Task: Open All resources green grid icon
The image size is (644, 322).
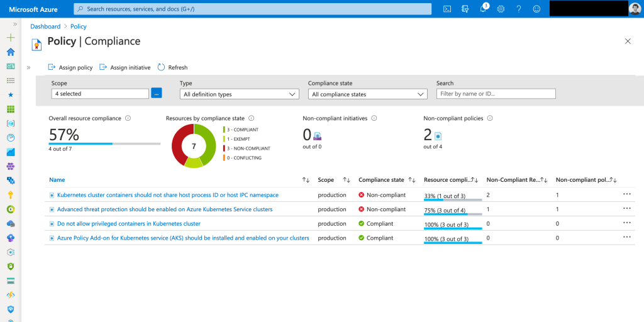Action: [11, 109]
